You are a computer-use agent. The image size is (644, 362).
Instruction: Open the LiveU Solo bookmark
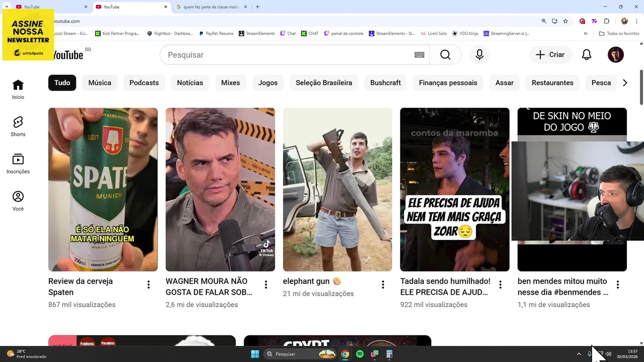click(x=433, y=34)
